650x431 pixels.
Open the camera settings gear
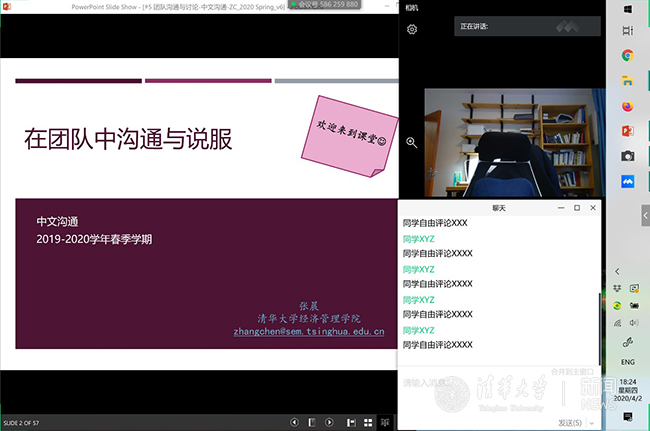[x=412, y=30]
